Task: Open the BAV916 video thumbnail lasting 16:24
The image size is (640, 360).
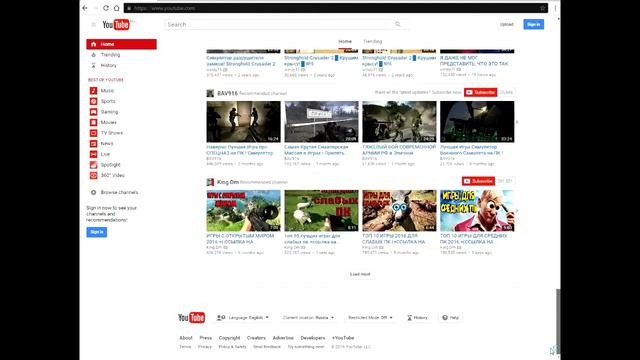Action: [x=243, y=122]
